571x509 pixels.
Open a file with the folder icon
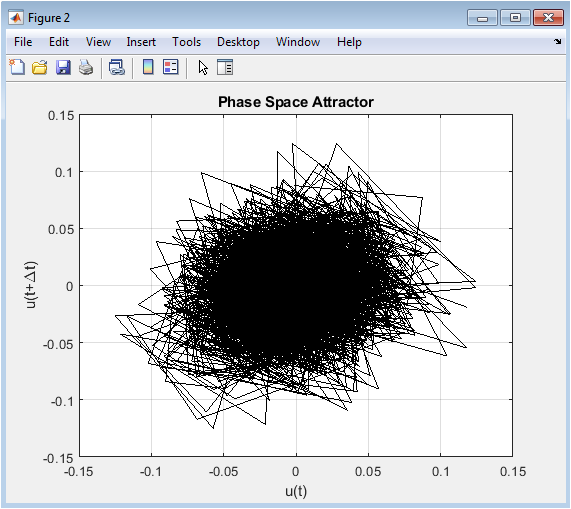click(40, 68)
